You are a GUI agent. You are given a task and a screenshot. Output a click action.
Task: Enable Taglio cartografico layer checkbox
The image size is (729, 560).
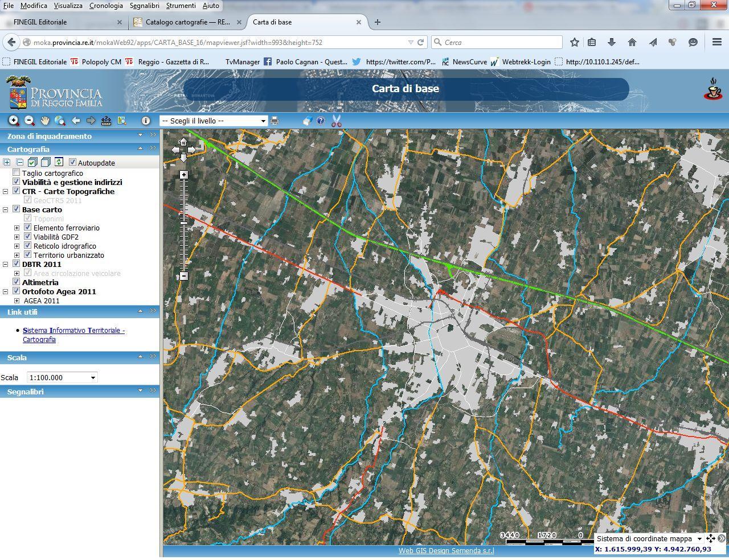[x=16, y=172]
